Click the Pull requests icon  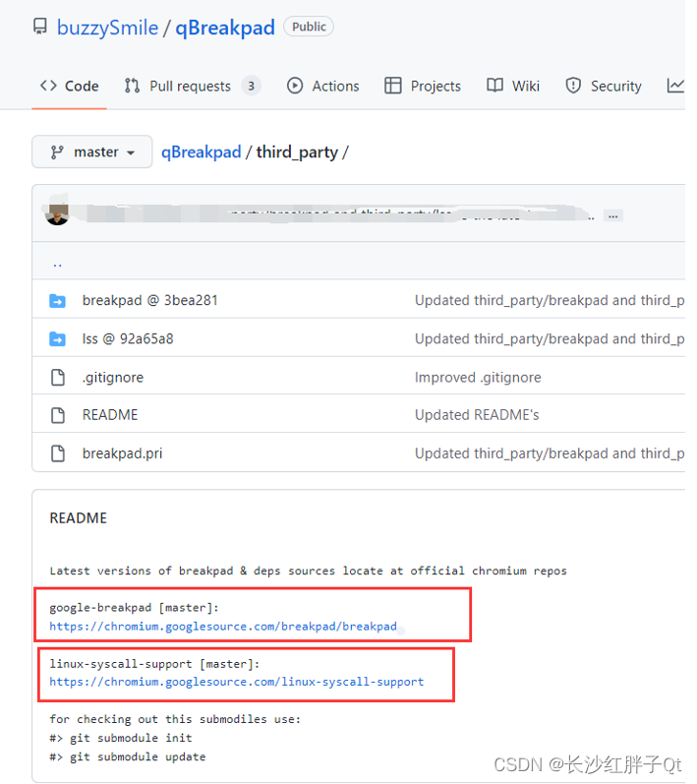(132, 86)
